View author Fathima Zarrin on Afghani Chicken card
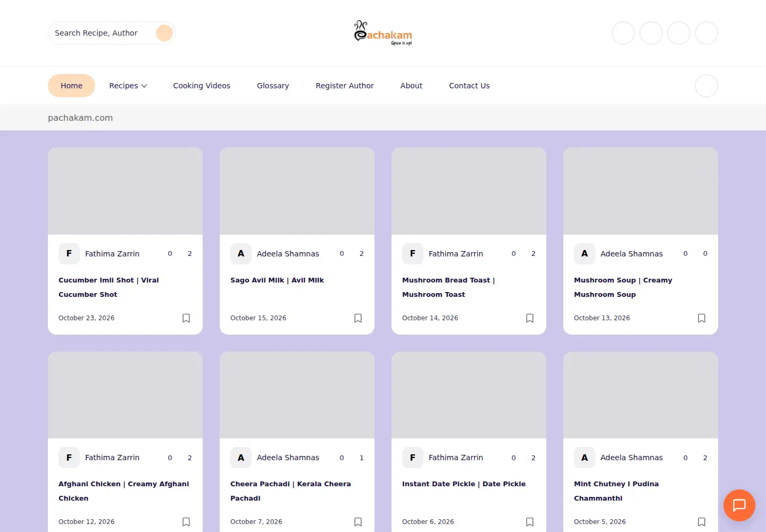Image resolution: width=766 pixels, height=532 pixels. point(112,458)
